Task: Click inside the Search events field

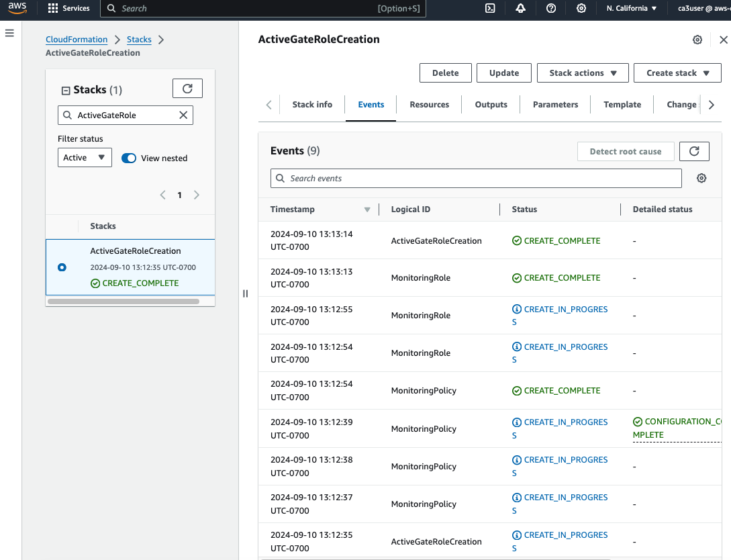Action: click(470, 178)
